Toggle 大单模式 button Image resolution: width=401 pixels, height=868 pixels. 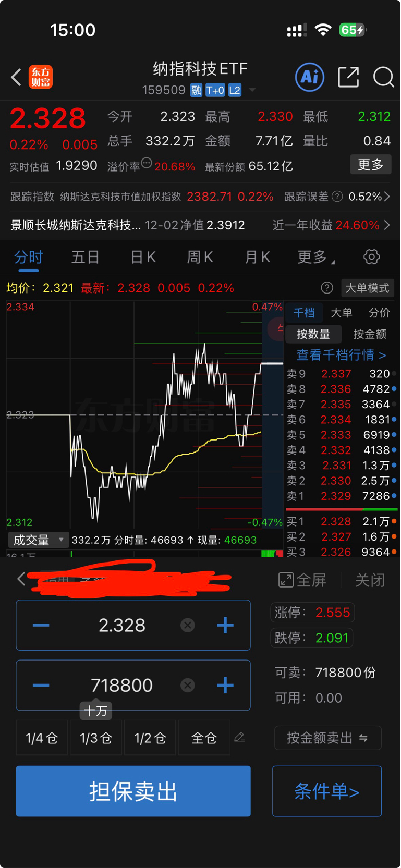pyautogui.click(x=368, y=288)
